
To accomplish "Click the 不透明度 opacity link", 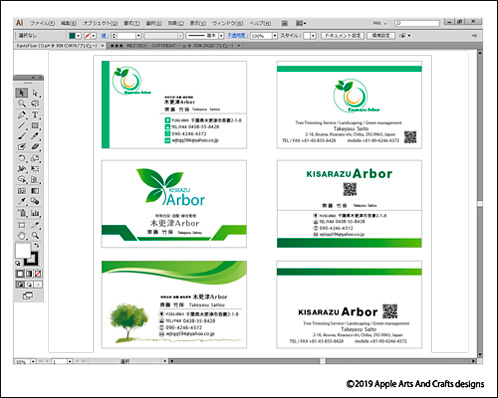I will [x=237, y=35].
